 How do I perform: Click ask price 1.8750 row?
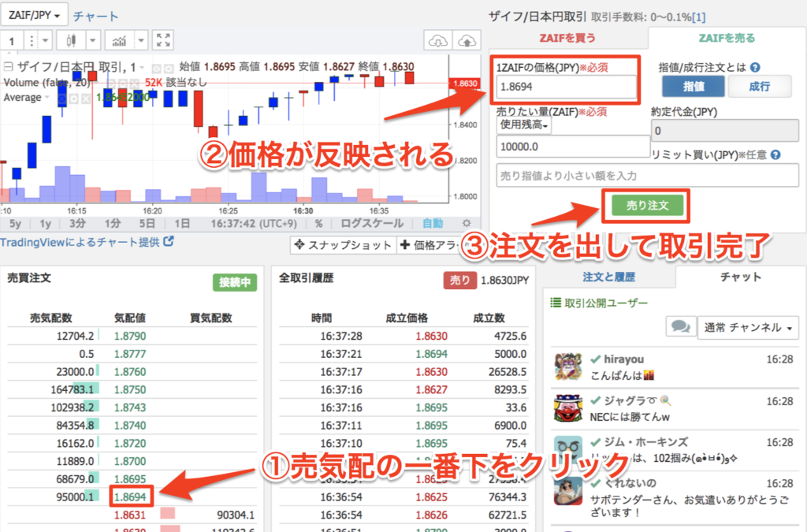coord(132,389)
